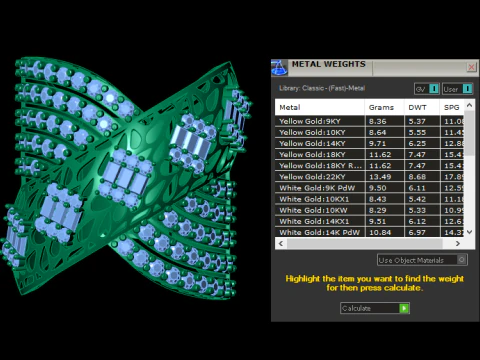The height and width of the screenshot is (360, 480).
Task: Close the Metal Weights panel
Action: tap(471, 67)
